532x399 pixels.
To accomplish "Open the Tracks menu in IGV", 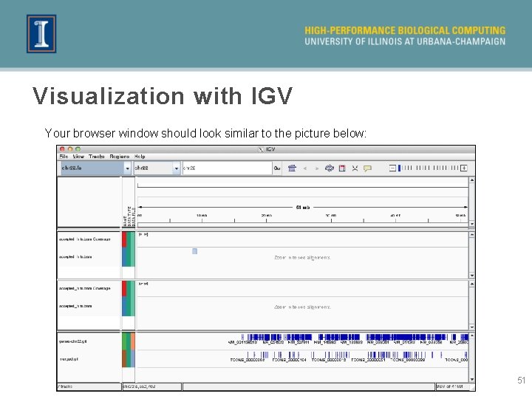I will 96,157.
